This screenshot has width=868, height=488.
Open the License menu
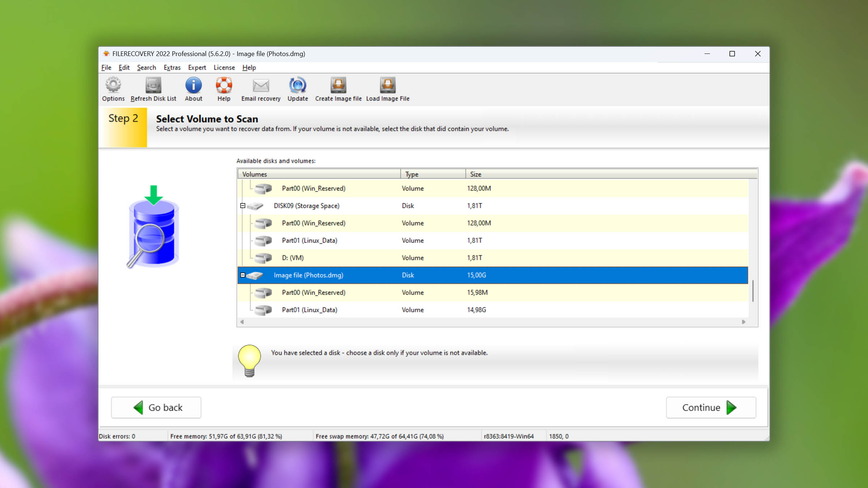click(224, 68)
